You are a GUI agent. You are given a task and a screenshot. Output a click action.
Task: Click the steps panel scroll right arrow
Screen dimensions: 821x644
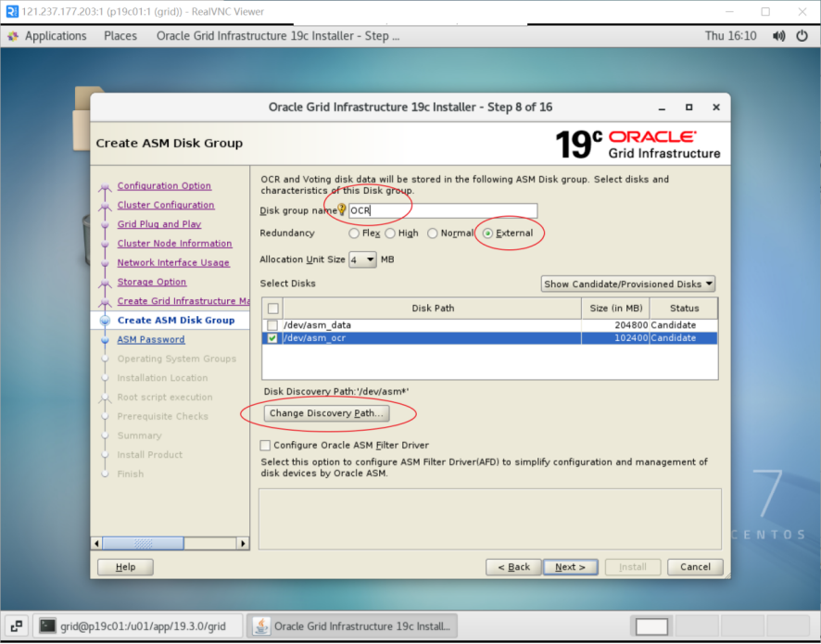pos(243,544)
